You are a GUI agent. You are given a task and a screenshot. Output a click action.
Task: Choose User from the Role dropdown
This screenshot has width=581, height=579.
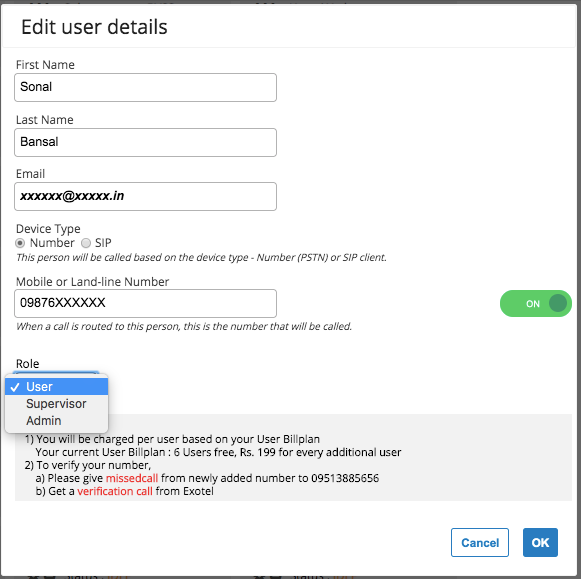56,387
